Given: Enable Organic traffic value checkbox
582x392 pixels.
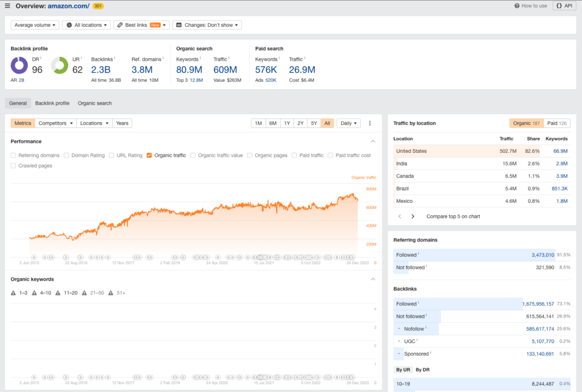Looking at the screenshot, I should (x=193, y=156).
